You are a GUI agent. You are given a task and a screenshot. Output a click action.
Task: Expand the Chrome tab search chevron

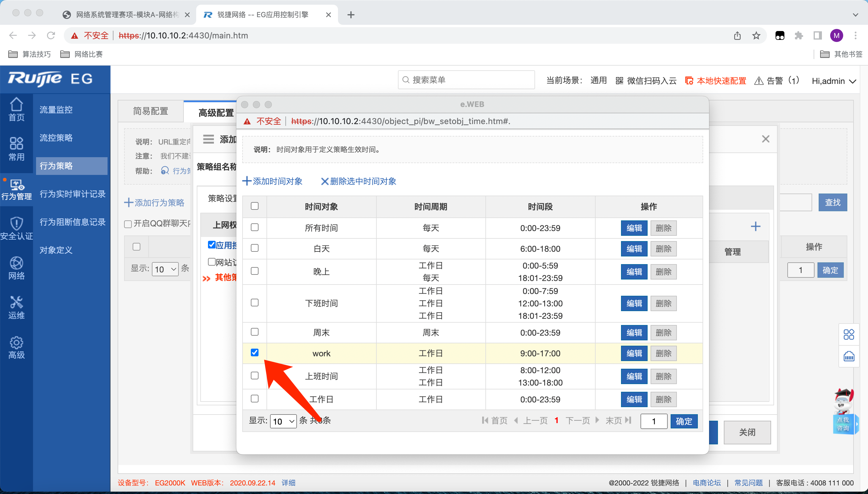point(856,14)
